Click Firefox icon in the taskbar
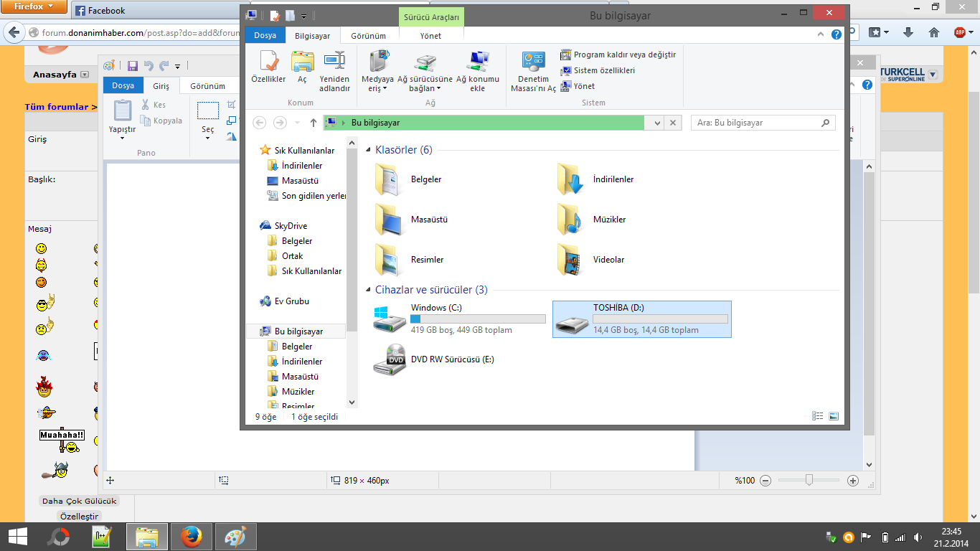 [x=191, y=537]
